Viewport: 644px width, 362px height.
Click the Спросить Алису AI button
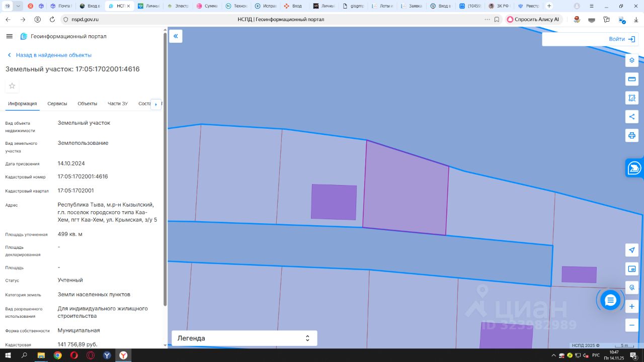[533, 20]
